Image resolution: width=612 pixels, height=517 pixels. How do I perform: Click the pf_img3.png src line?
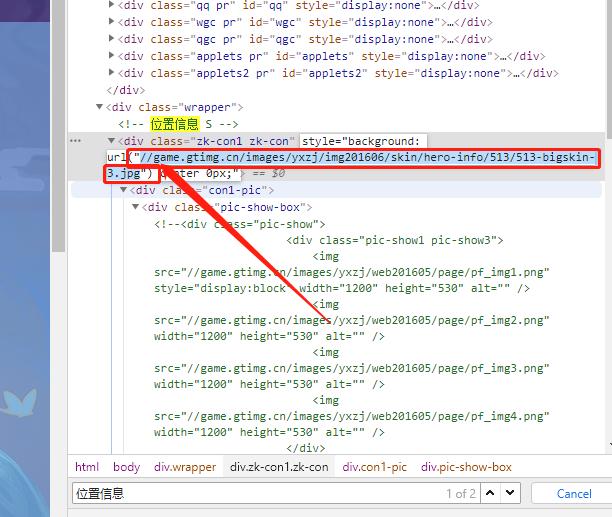(352, 368)
